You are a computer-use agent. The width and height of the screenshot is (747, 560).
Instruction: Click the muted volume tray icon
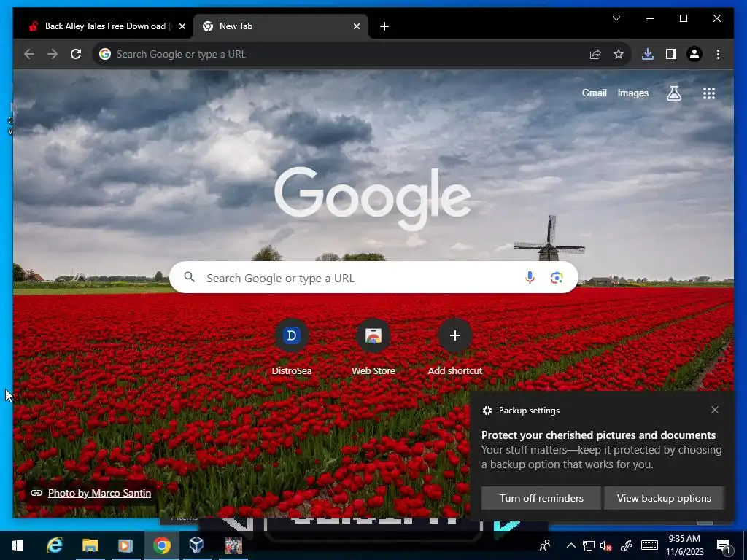[x=606, y=545]
